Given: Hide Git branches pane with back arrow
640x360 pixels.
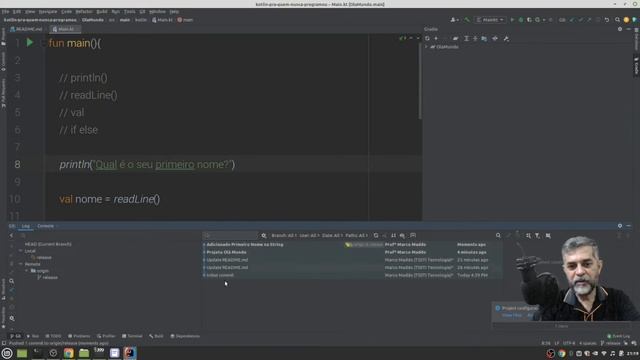Looking at the screenshot, I should 11,236.
